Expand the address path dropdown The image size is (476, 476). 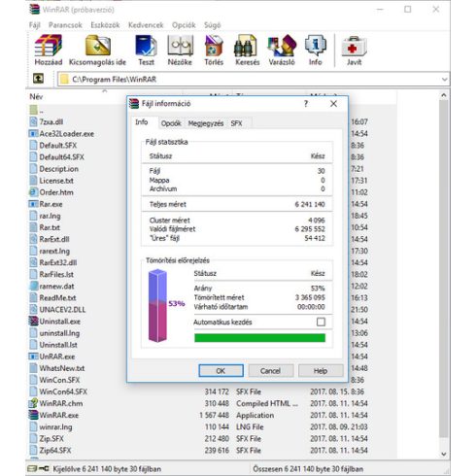[444, 80]
